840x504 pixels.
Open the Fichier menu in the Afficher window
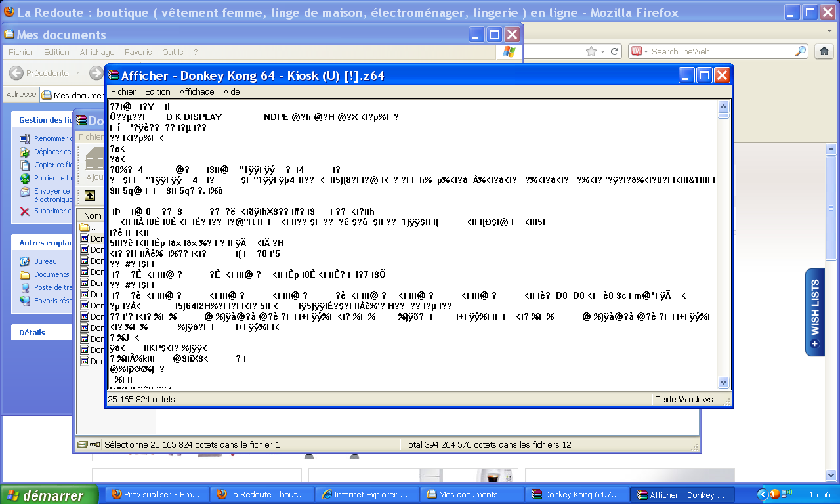coord(123,91)
